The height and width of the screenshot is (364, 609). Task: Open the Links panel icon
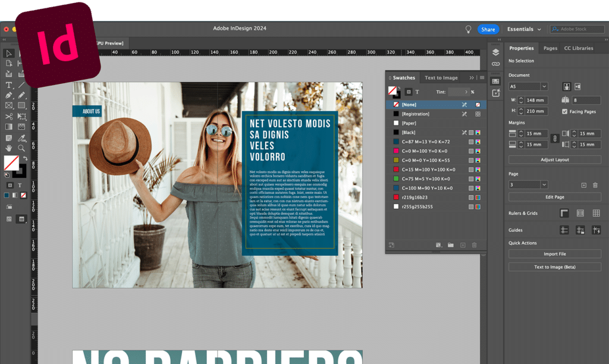pyautogui.click(x=495, y=64)
